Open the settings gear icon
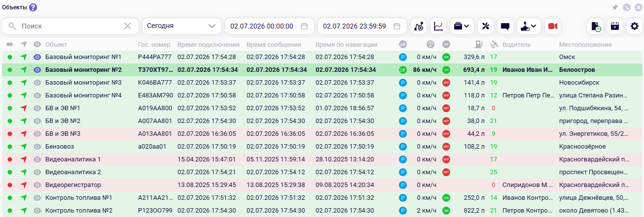The image size is (644, 217). (634, 26)
